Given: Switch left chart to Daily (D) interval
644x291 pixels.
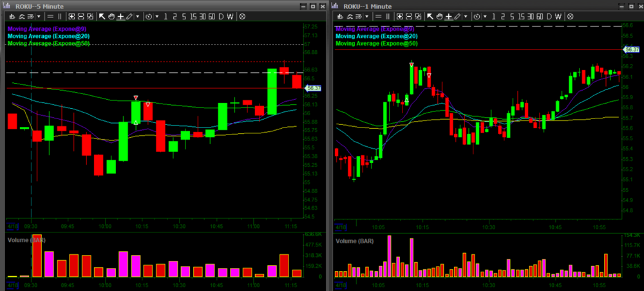Looking at the screenshot, I should click(221, 16).
